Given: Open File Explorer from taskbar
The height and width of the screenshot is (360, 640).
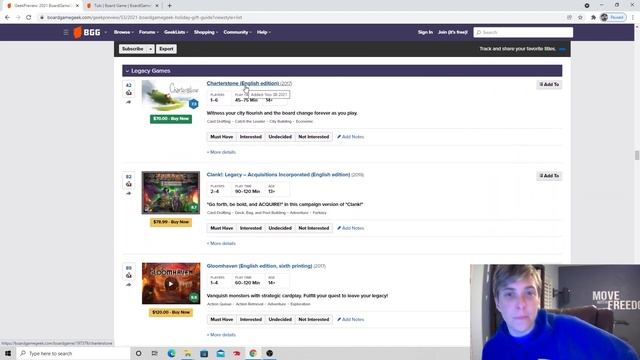Looking at the screenshot, I should (188, 353).
